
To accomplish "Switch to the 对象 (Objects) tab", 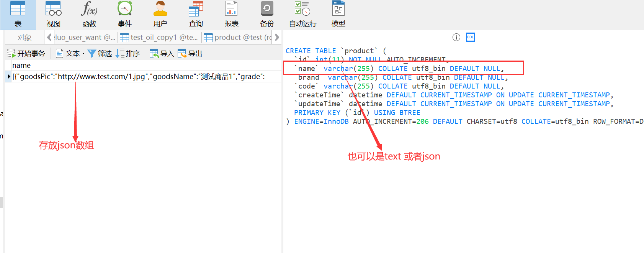I will (x=25, y=38).
